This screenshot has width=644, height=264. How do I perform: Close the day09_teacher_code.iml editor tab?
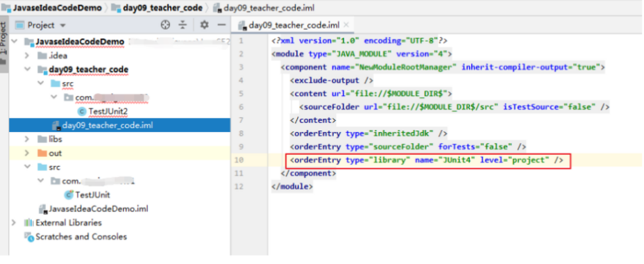(346, 25)
